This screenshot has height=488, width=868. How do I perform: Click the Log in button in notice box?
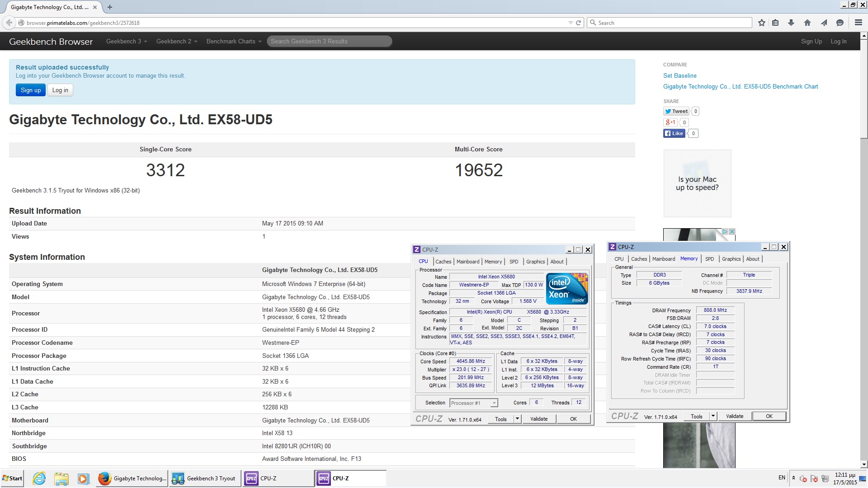[60, 90]
